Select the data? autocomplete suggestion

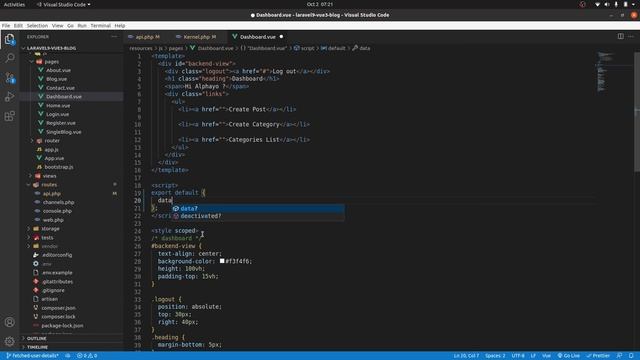[258, 208]
